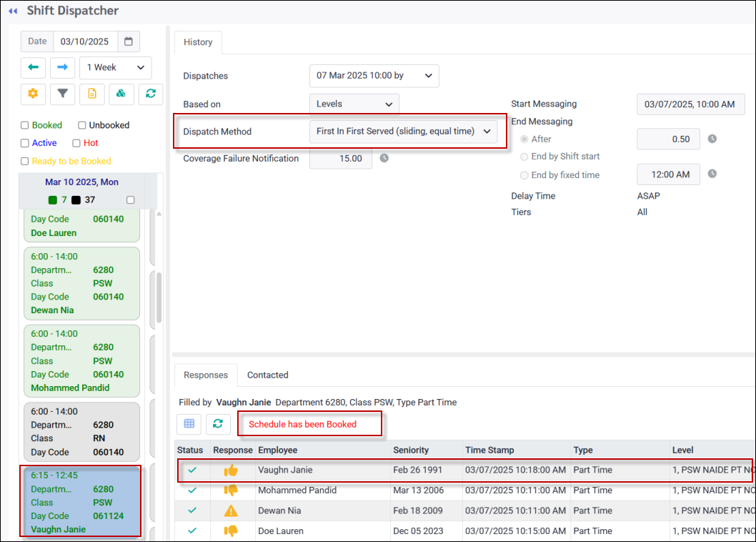Select the Vaughn Janie 6:15 - 12:45 shift card
756x542 pixels.
(81, 501)
